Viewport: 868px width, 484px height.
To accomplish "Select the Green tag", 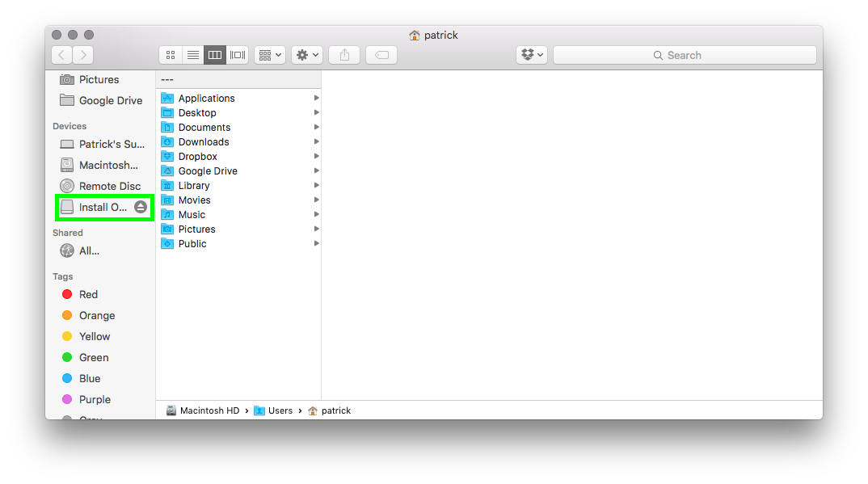I will 85,357.
